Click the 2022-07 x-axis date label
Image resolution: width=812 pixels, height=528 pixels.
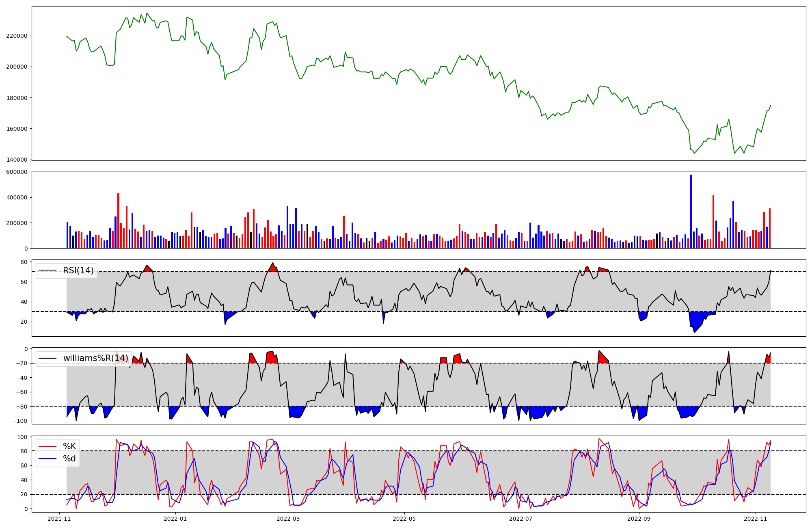tap(520, 519)
